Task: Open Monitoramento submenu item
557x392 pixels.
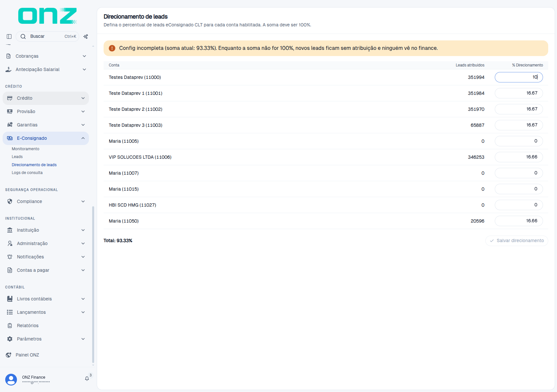Action: tap(25, 149)
